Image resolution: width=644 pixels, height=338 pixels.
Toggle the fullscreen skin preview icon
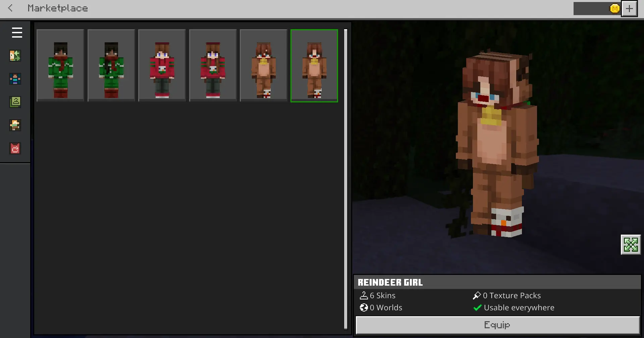(631, 245)
